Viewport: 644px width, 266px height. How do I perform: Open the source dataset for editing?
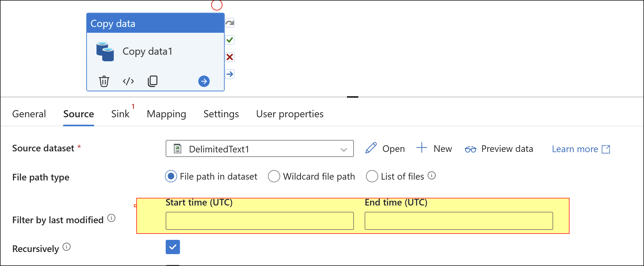tap(385, 149)
